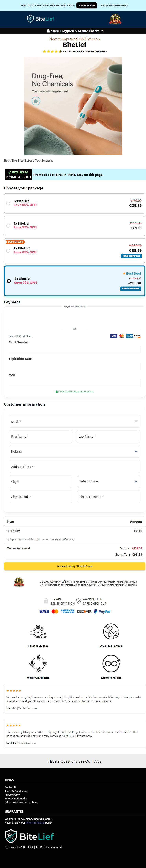This screenshot has width=146, height=868.
Task: Click the gold guarantee seal below order button
Action: (19, 582)
